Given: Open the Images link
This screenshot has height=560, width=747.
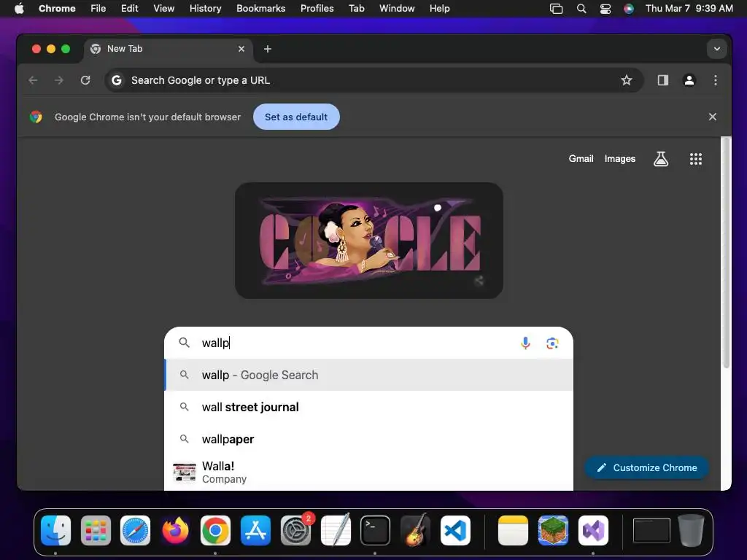Looking at the screenshot, I should (620, 158).
